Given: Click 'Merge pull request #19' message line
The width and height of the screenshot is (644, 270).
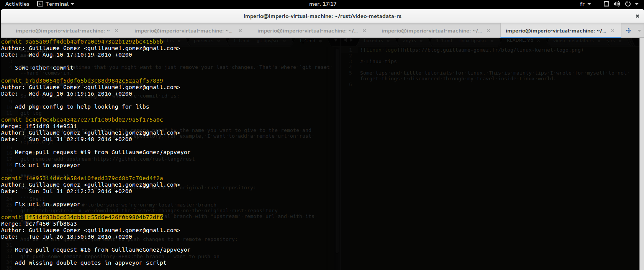Looking at the screenshot, I should pyautogui.click(x=103, y=152).
